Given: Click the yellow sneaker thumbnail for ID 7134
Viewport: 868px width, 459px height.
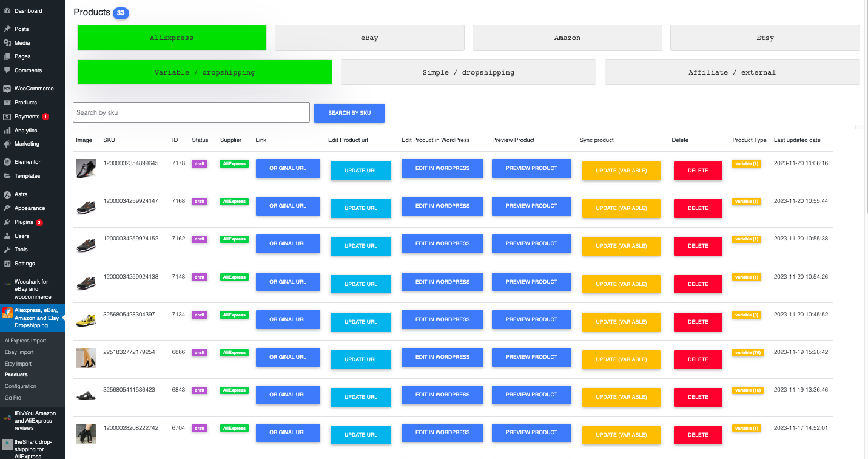Looking at the screenshot, I should click(x=86, y=320).
